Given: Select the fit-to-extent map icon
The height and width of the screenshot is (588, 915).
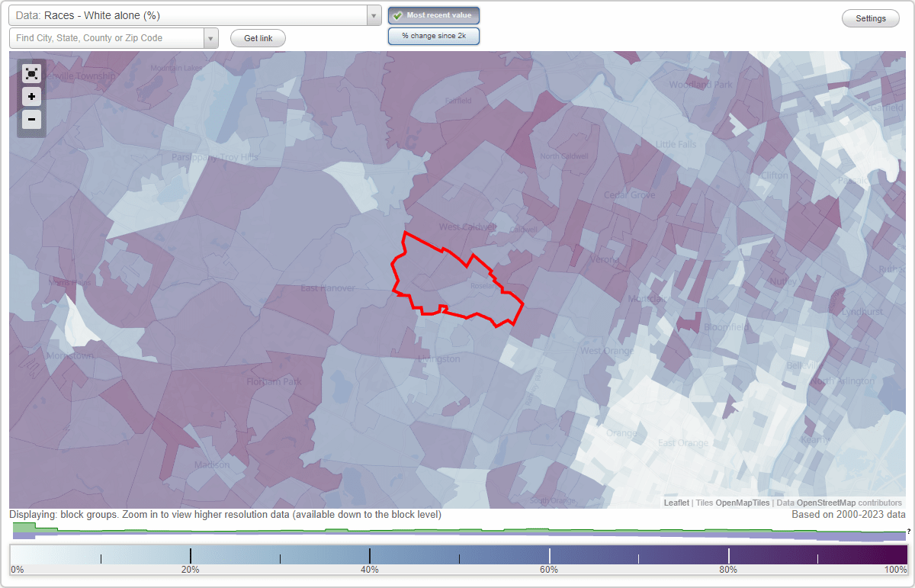Looking at the screenshot, I should (31, 74).
